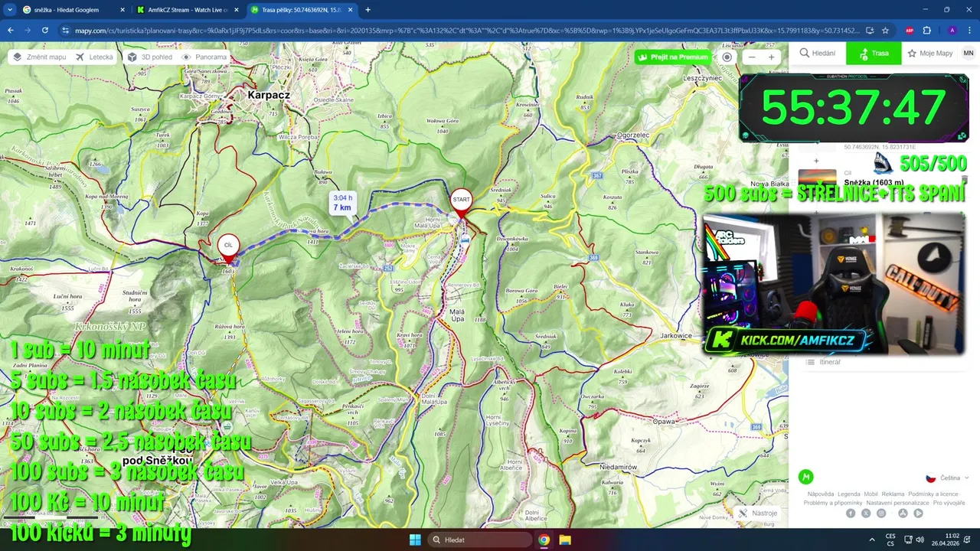The image size is (980, 551).
Task: Open the Mobil footer link
Action: pyautogui.click(x=871, y=494)
